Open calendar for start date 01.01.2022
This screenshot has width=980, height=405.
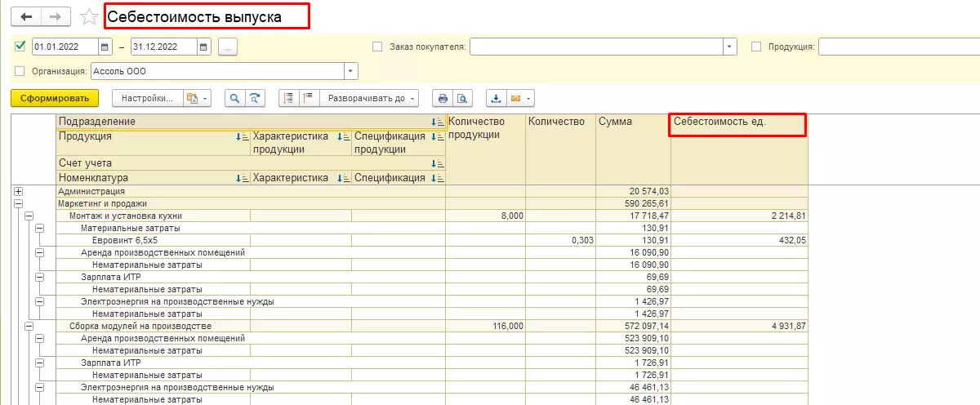pyautogui.click(x=105, y=47)
